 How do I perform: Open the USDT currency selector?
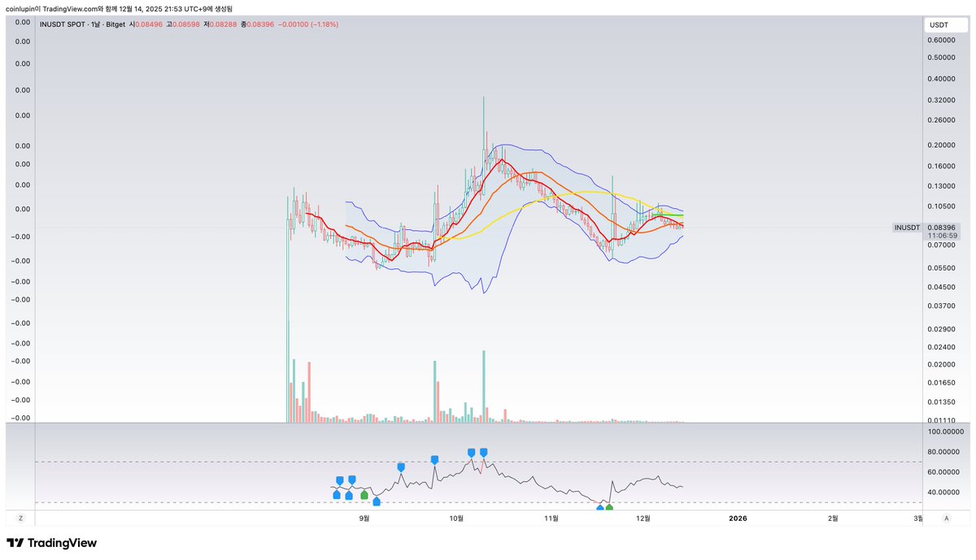point(945,25)
